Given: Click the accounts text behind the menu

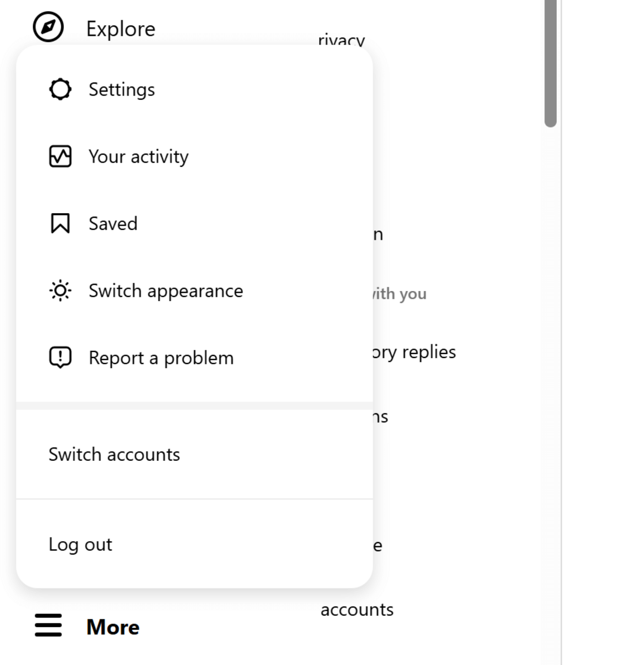Looking at the screenshot, I should 357,609.
